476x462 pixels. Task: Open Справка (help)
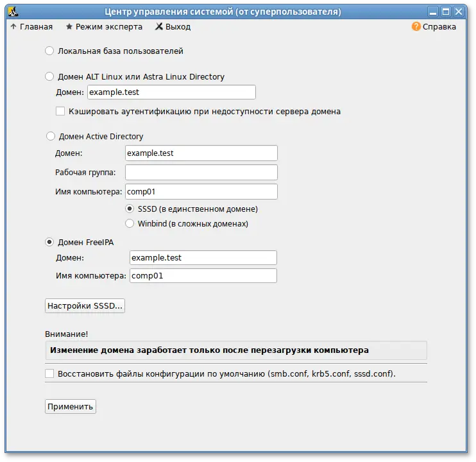click(434, 27)
